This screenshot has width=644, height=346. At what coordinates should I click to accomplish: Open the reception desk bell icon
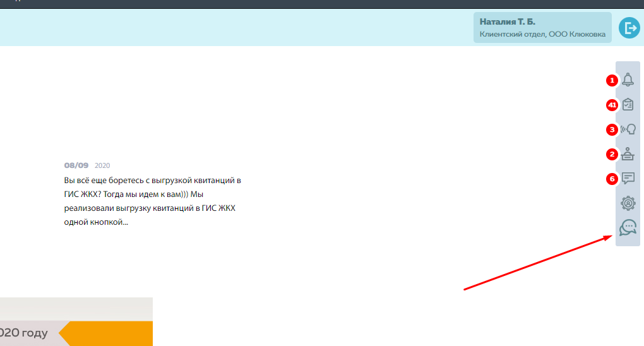(628, 154)
